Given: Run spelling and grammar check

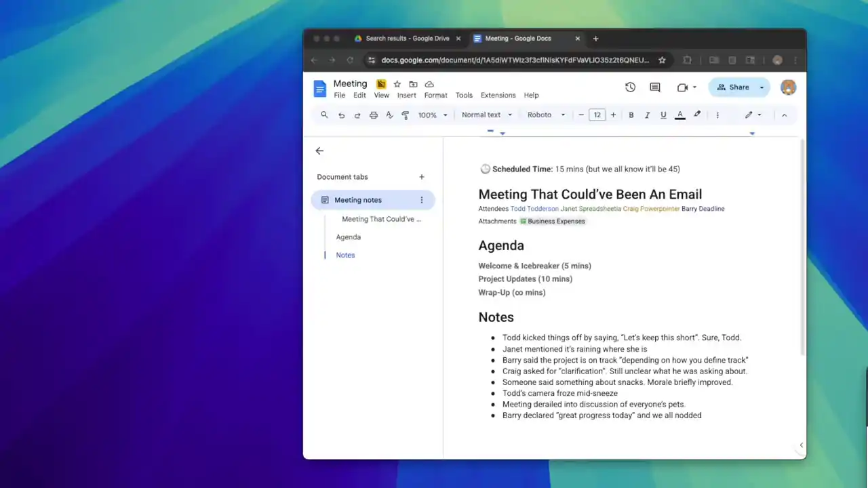Looking at the screenshot, I should click(389, 115).
